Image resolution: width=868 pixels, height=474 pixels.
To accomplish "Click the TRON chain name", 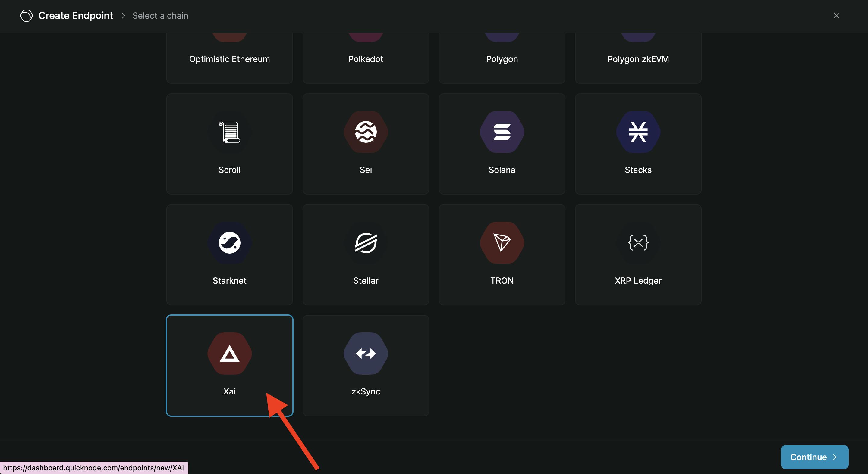I will [x=502, y=280].
